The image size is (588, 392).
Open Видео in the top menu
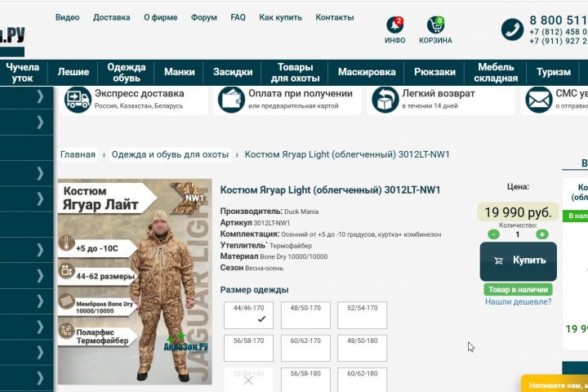point(68,17)
